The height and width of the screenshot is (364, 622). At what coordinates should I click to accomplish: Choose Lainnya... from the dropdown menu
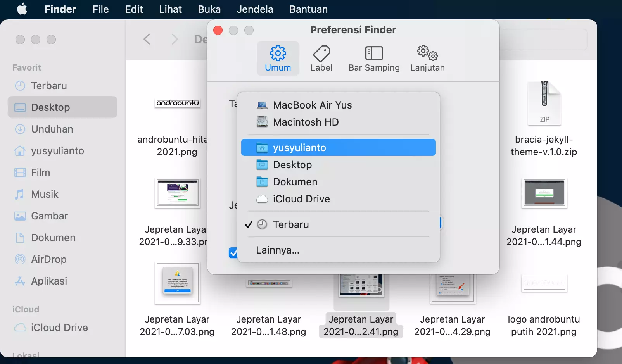[x=277, y=250]
